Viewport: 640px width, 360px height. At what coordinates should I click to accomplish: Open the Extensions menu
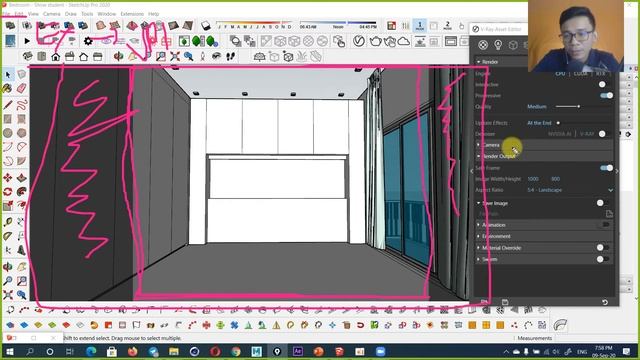coord(132,14)
